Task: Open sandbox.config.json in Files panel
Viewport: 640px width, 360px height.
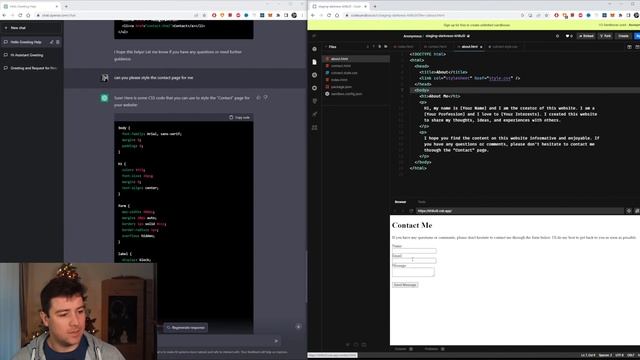Action: [x=356, y=94]
